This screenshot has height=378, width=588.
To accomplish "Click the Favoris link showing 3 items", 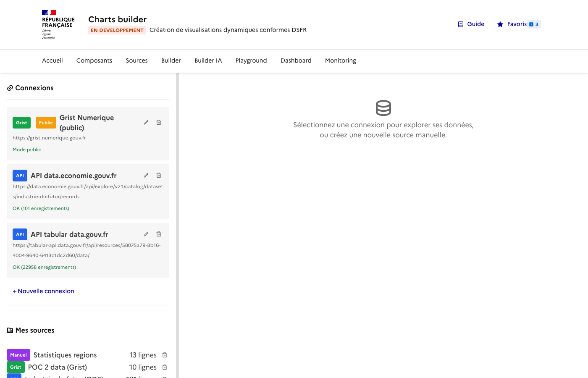I will [x=518, y=24].
